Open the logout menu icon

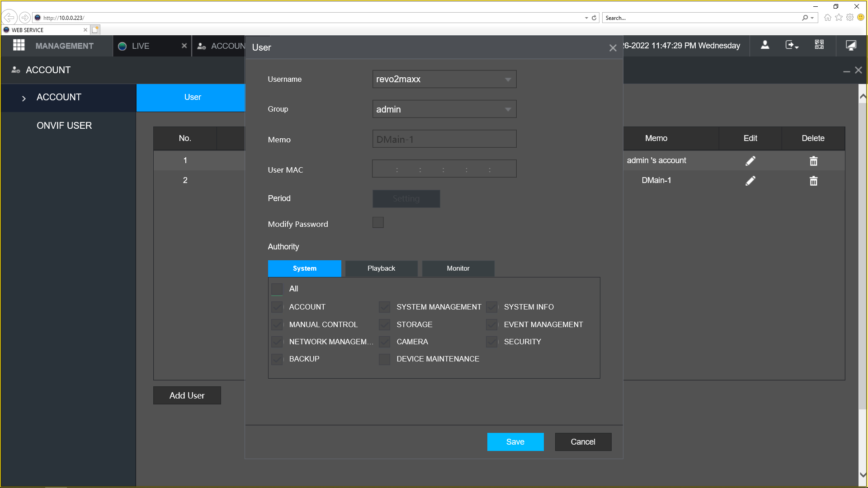click(792, 45)
